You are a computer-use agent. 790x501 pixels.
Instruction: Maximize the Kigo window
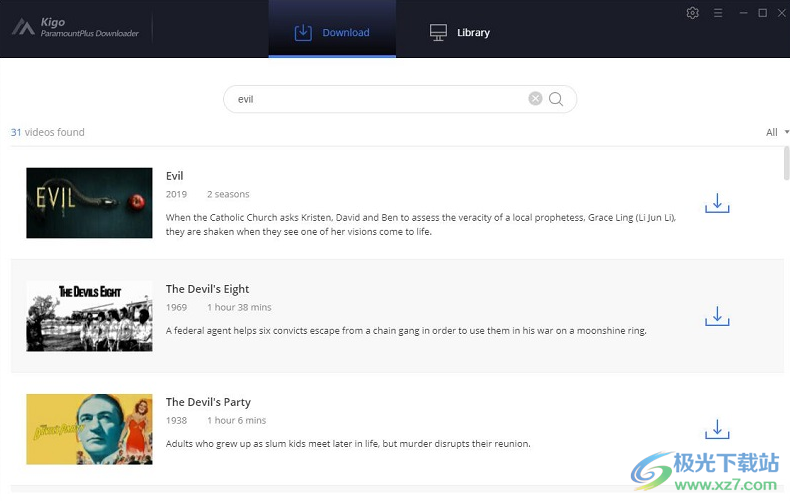coord(763,13)
